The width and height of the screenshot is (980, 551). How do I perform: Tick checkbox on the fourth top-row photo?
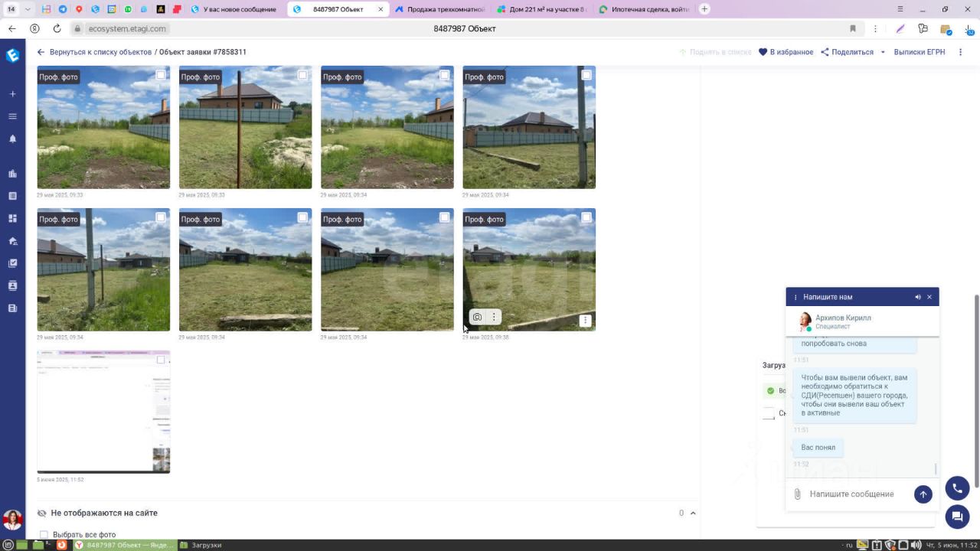point(586,75)
